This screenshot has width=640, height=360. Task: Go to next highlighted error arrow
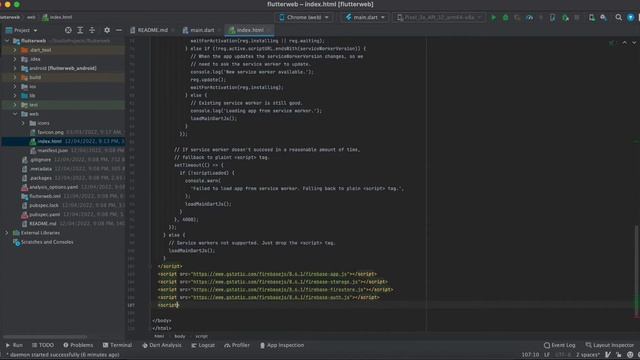point(634,42)
